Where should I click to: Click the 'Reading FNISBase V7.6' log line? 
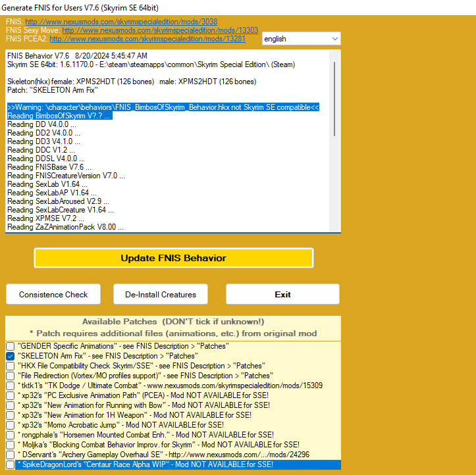[x=49, y=167]
